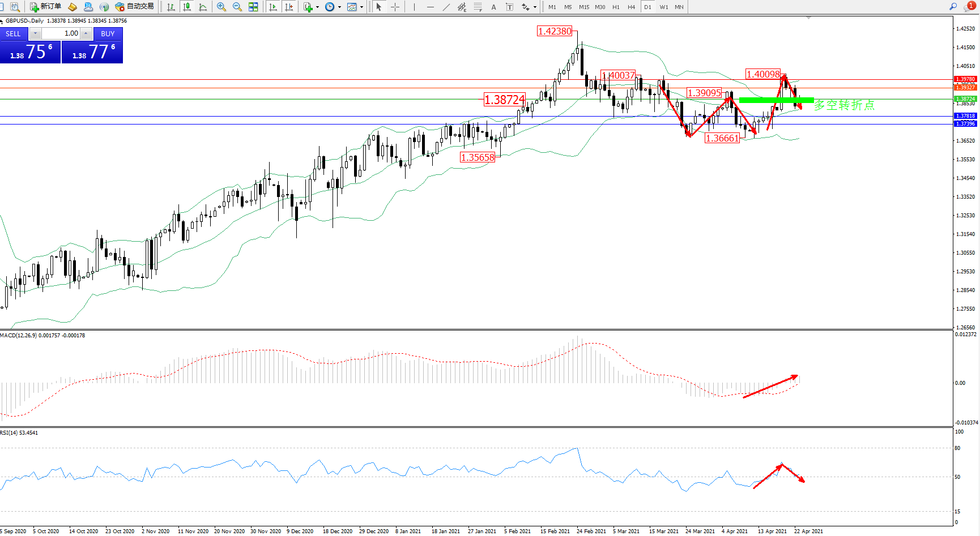Zoom in on the chart

221,7
